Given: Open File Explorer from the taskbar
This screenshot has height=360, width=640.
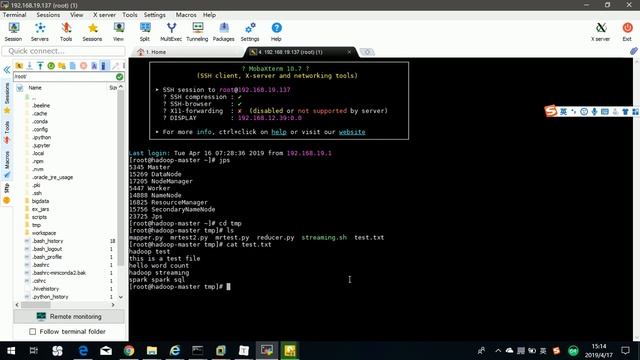Looking at the screenshot, I should click(152, 351).
